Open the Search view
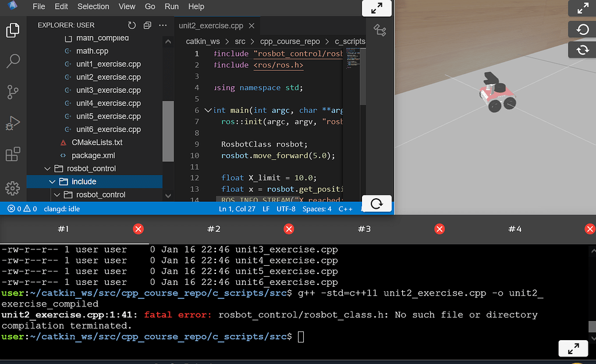 13,60
